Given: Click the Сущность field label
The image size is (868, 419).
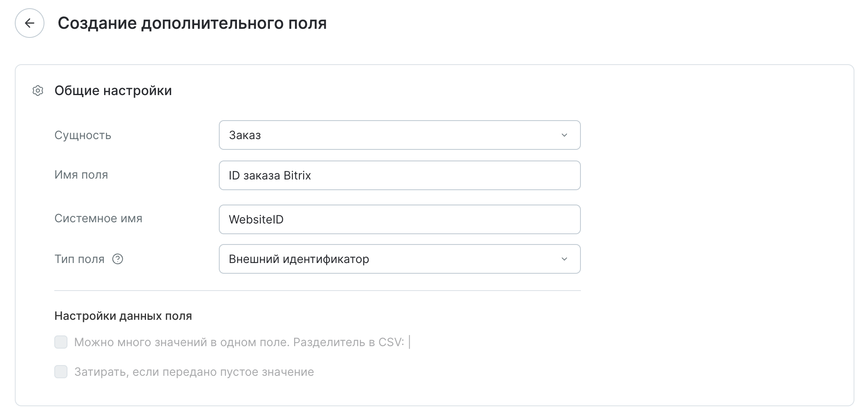Looking at the screenshot, I should click(82, 135).
